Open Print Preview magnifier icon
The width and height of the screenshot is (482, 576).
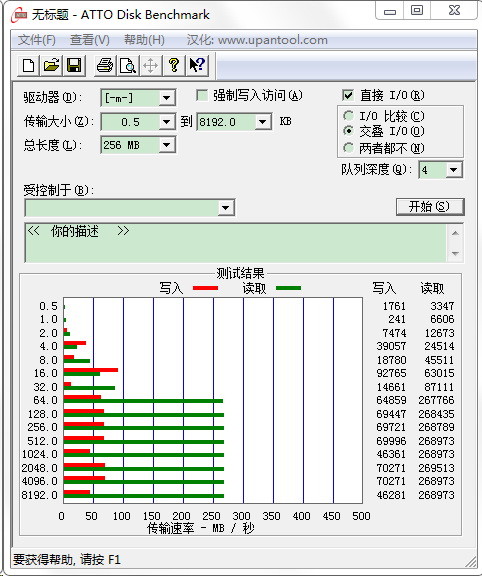tap(127, 66)
